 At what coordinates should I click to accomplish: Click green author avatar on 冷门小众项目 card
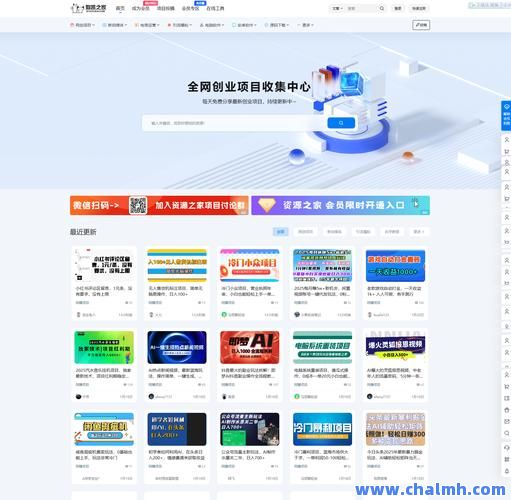[x=224, y=315]
